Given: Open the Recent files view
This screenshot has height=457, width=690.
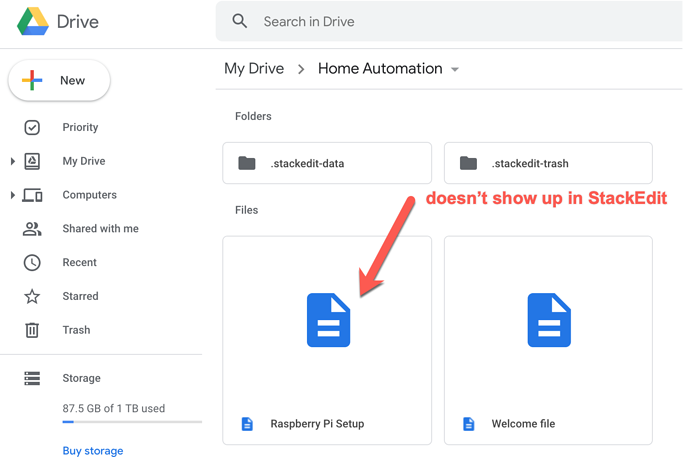Looking at the screenshot, I should click(x=79, y=263).
